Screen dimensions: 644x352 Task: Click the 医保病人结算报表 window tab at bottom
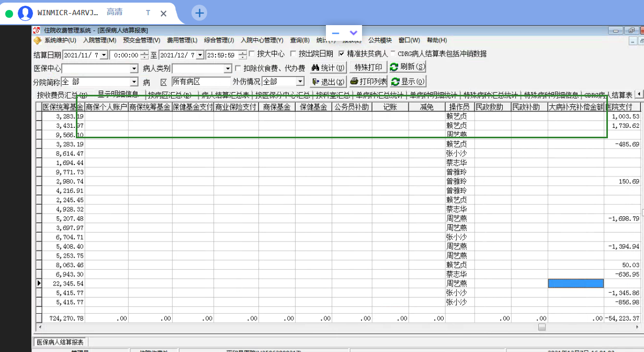tap(59, 342)
